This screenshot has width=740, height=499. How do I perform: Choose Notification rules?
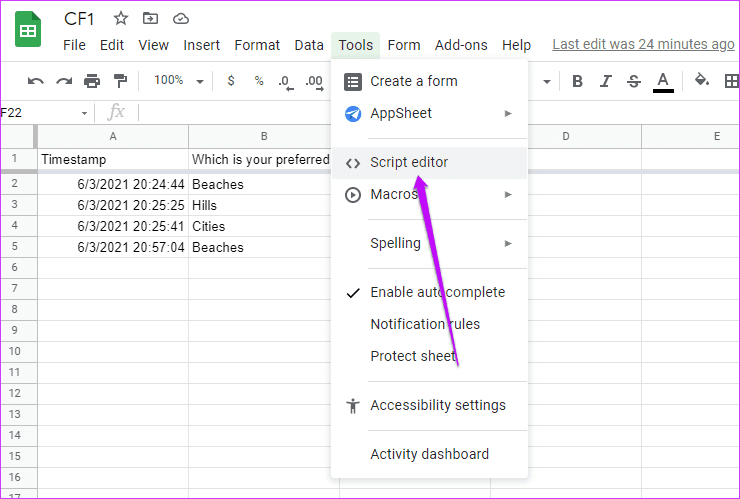[x=429, y=324]
